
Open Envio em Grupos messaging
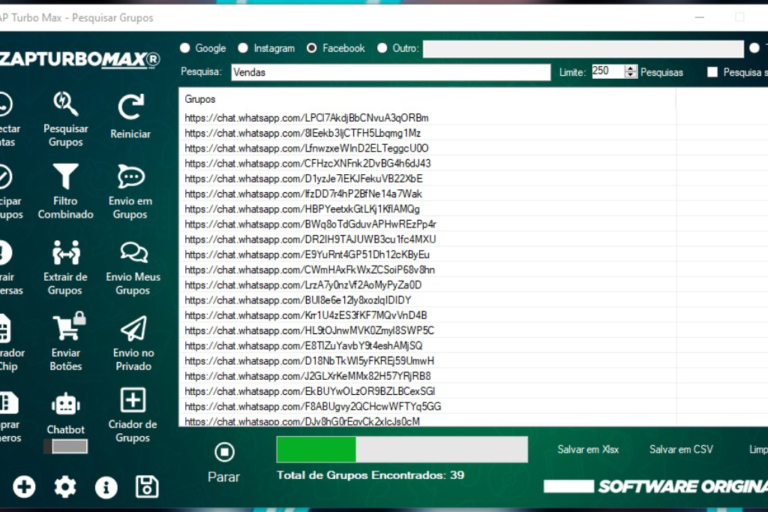point(131,190)
